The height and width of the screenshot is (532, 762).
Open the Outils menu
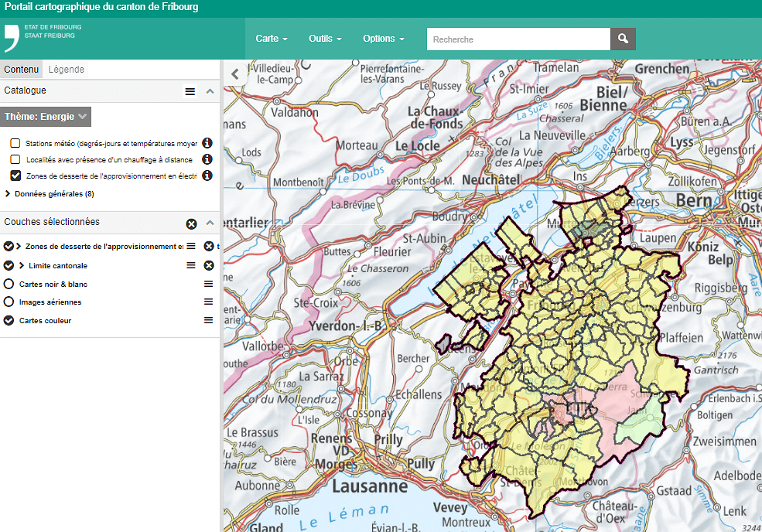coord(325,39)
